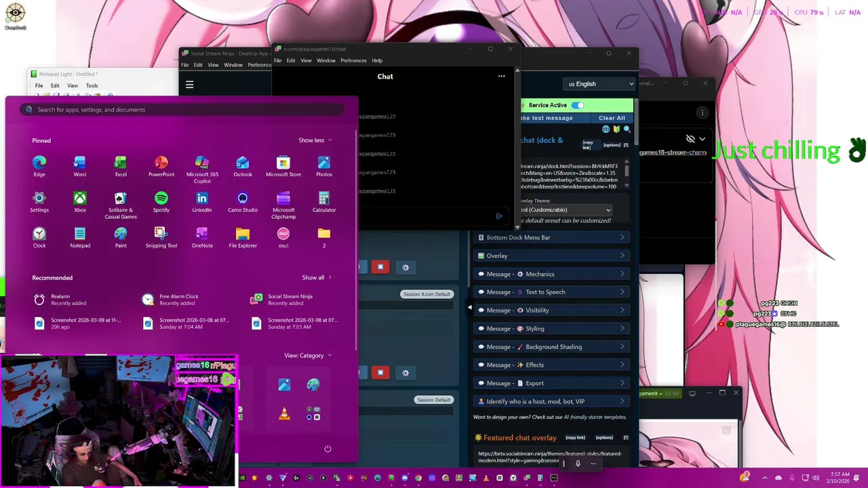Toggle the crossed-eye visibility icon

click(690, 139)
